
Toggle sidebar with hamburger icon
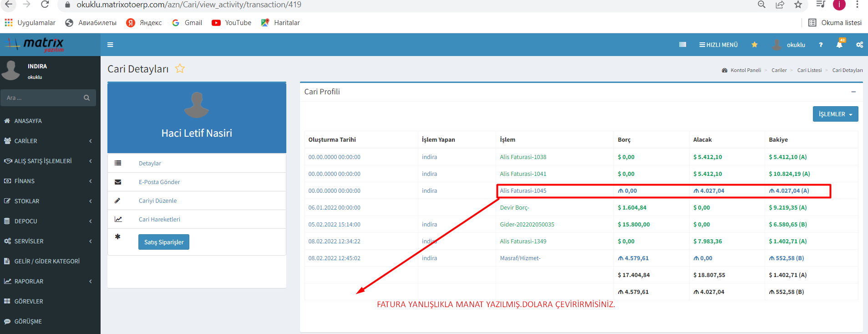[x=110, y=45]
